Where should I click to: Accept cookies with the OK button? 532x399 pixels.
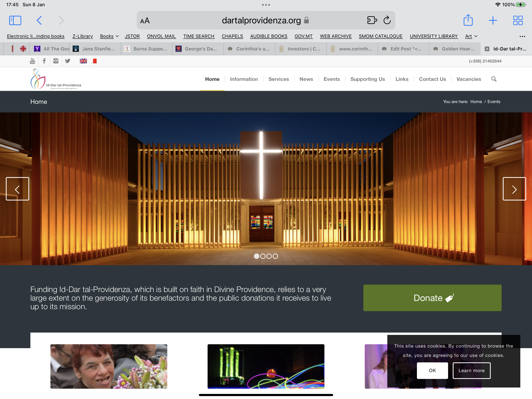432,370
